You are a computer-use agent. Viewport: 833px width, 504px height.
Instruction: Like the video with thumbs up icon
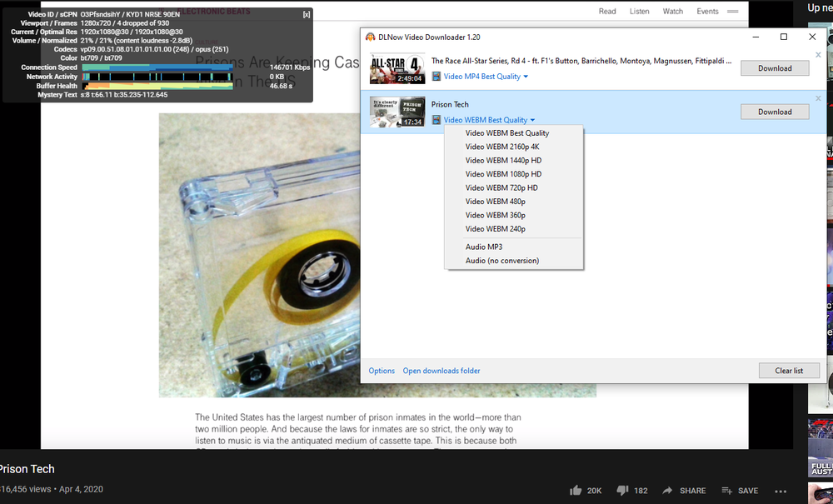[x=576, y=491]
